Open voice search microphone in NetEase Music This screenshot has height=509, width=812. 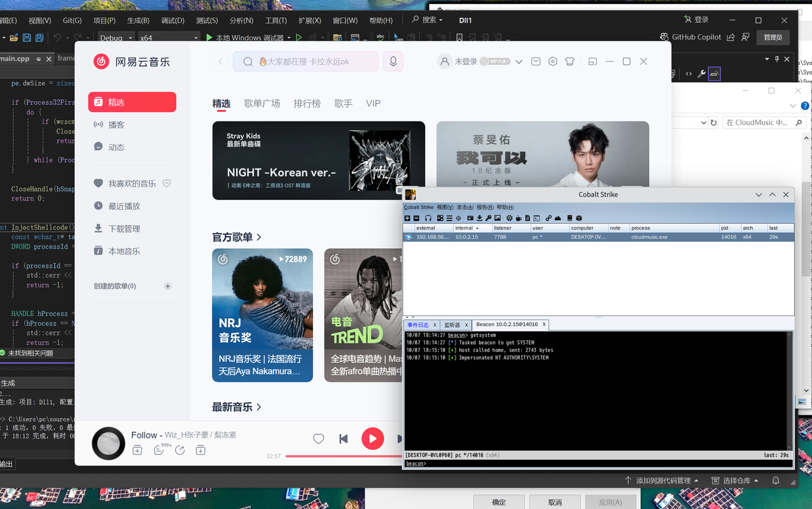click(393, 61)
